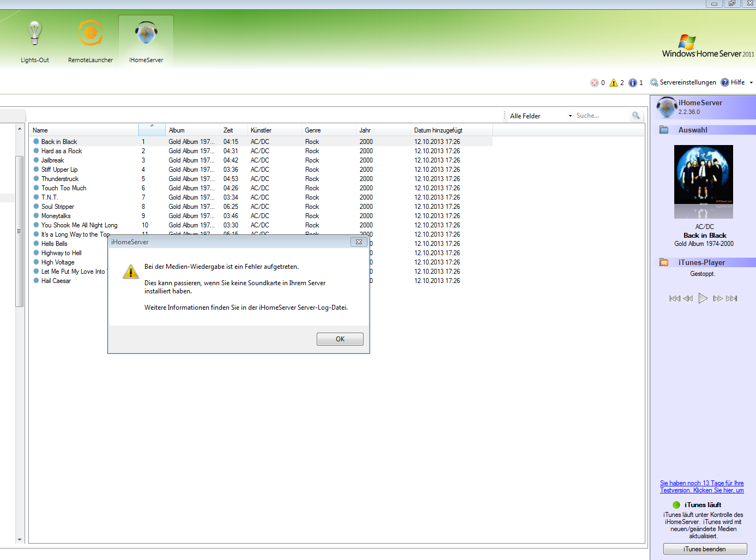
Task: Select the iHomeServer tab
Action: pyautogui.click(x=146, y=41)
